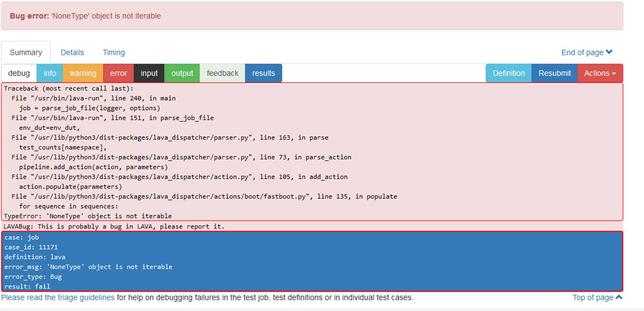Screen dimensions: 644x311
Task: Switch to the Summary tab
Action: point(26,53)
